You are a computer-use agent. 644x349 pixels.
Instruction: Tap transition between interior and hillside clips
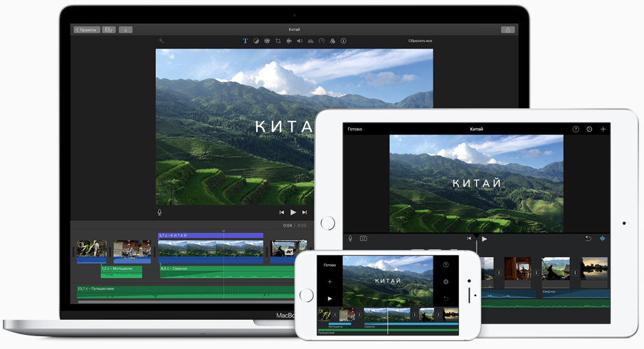pos(537,273)
